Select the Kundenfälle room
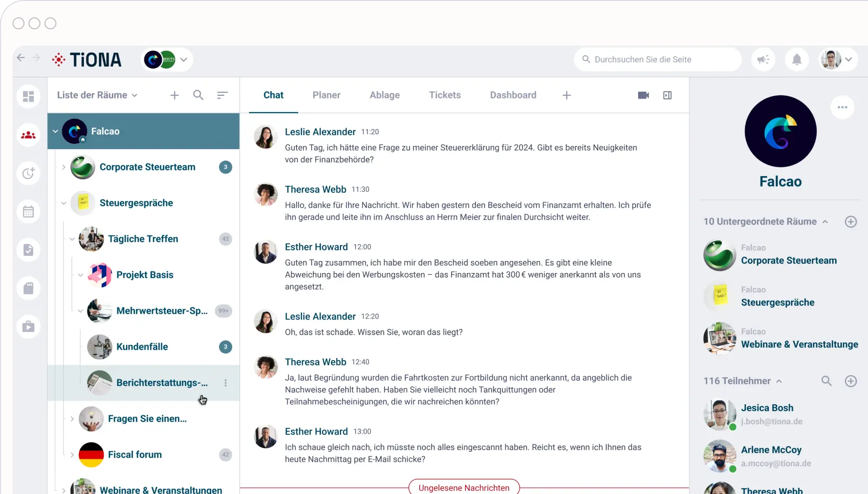This screenshot has height=494, width=868. pyautogui.click(x=142, y=347)
